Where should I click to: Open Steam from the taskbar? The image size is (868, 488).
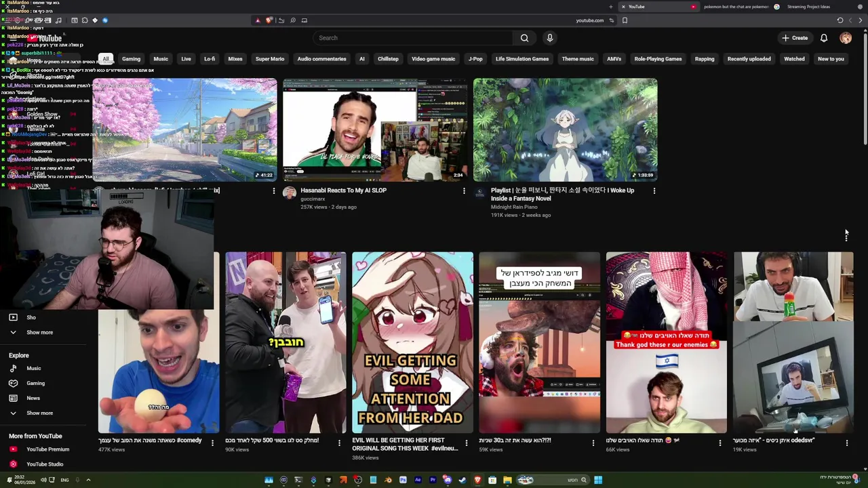pos(462,480)
